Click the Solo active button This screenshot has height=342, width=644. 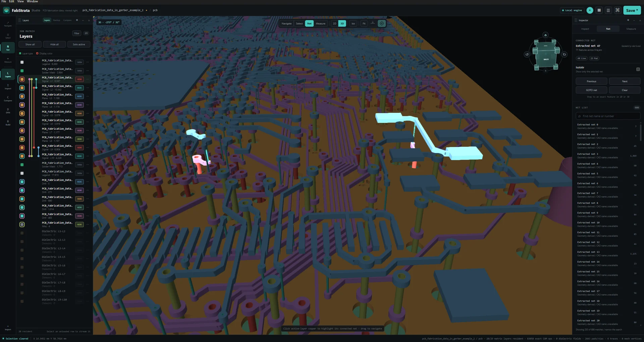click(79, 44)
